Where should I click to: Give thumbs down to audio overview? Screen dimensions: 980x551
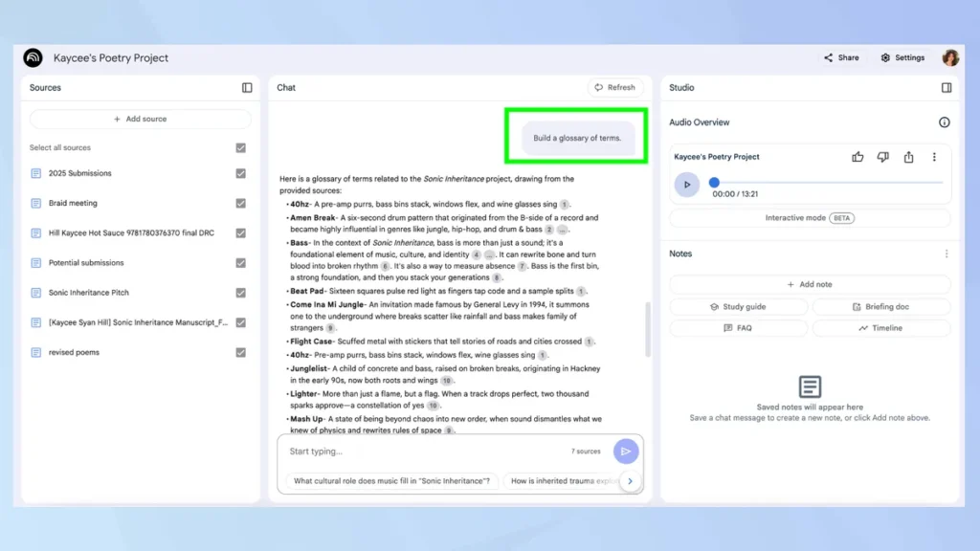[883, 157]
